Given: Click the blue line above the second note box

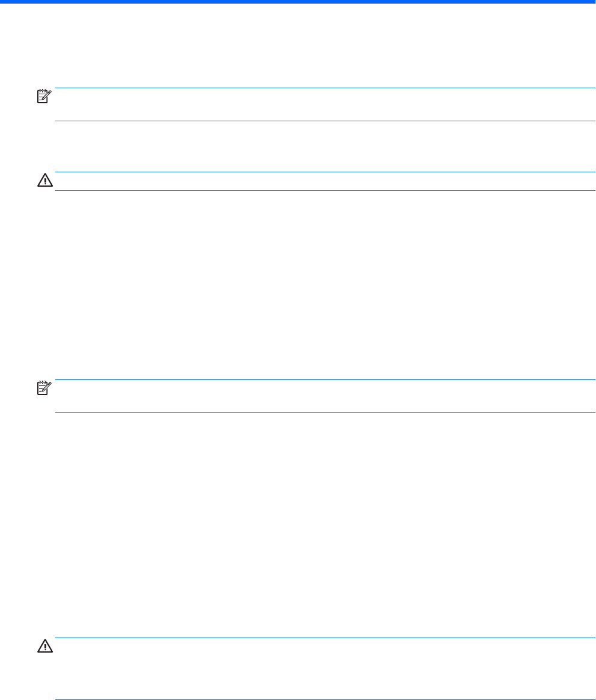Looking at the screenshot, I should coord(325,380).
